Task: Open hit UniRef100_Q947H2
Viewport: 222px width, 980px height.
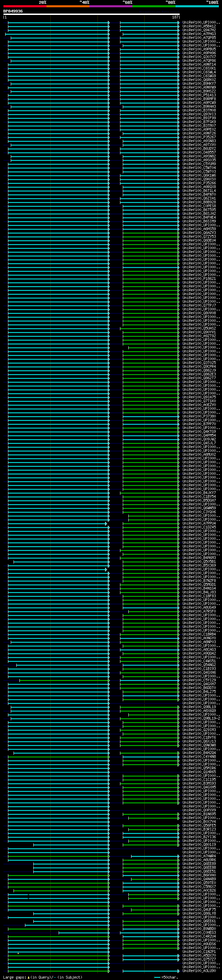Action: 199,30
